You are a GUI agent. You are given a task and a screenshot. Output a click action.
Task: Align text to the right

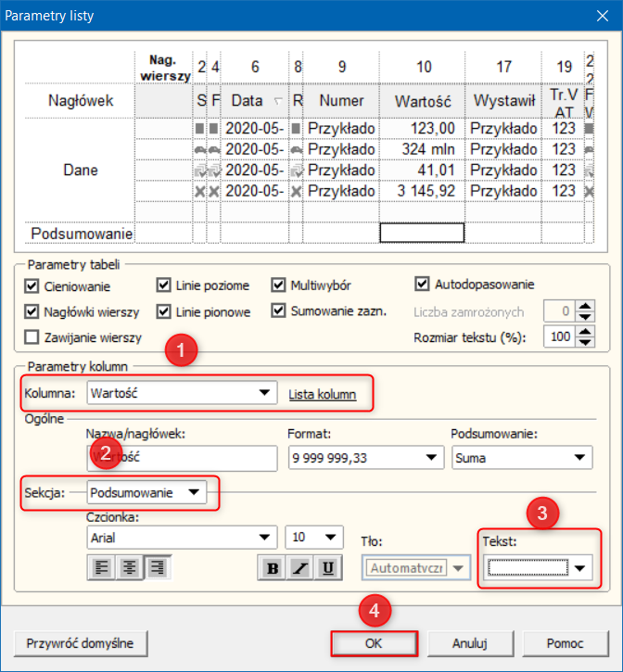[x=158, y=568]
